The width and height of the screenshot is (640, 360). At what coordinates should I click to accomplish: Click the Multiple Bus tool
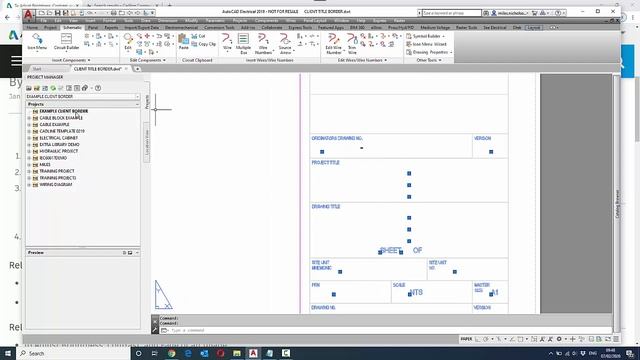tap(243, 43)
